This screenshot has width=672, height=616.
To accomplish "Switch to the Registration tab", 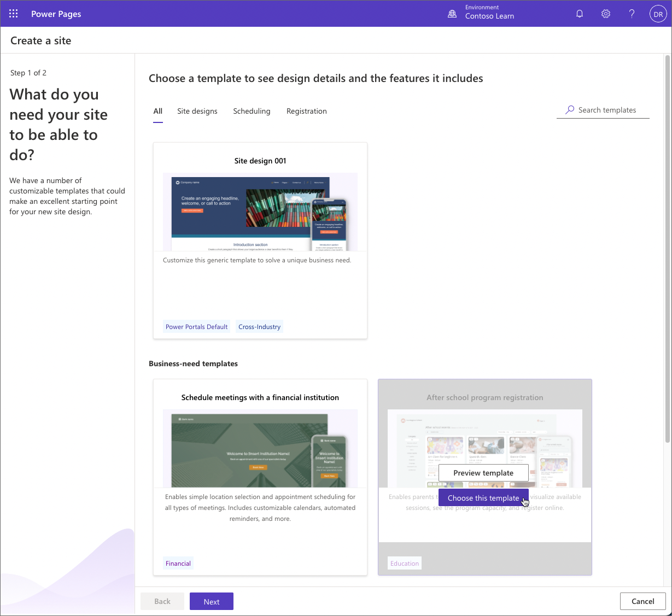I will [307, 111].
